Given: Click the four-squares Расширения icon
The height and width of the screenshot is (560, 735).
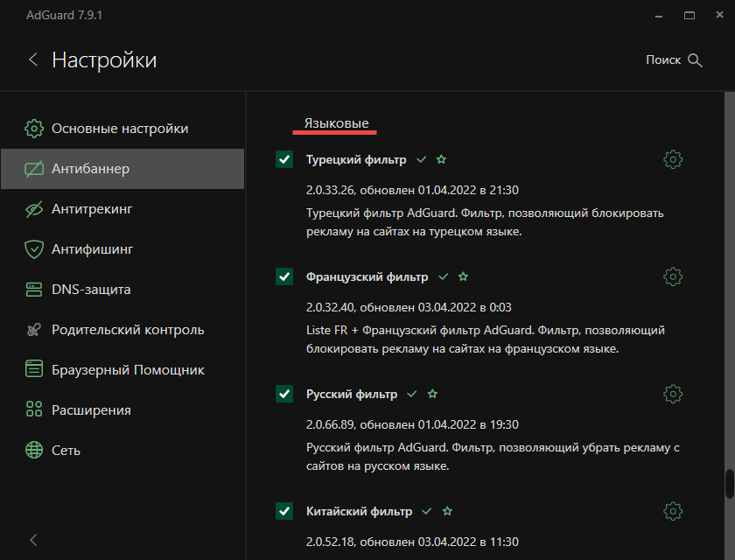Looking at the screenshot, I should pyautogui.click(x=34, y=409).
